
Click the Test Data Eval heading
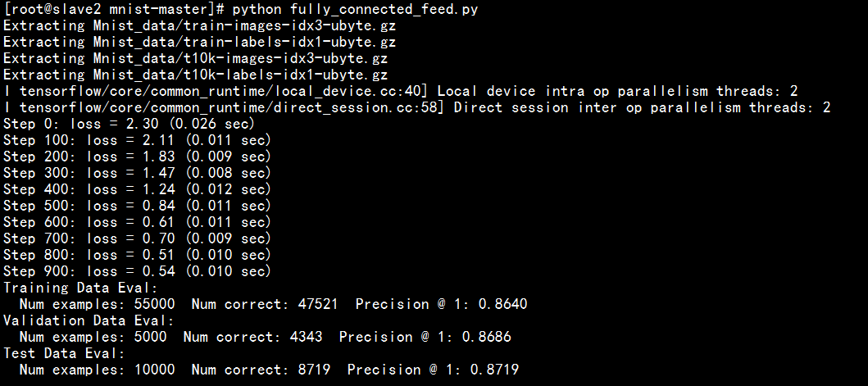click(64, 353)
